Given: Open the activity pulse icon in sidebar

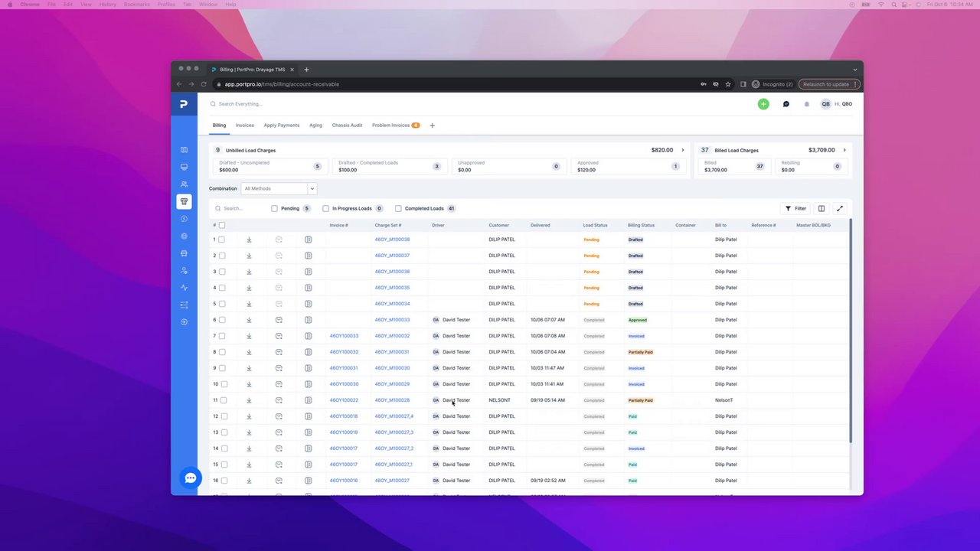Looking at the screenshot, I should [x=184, y=288].
